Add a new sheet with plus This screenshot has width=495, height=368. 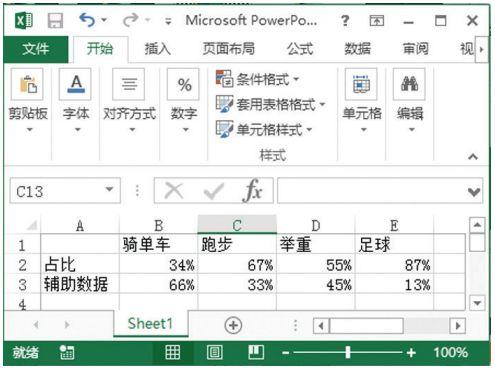tap(233, 325)
